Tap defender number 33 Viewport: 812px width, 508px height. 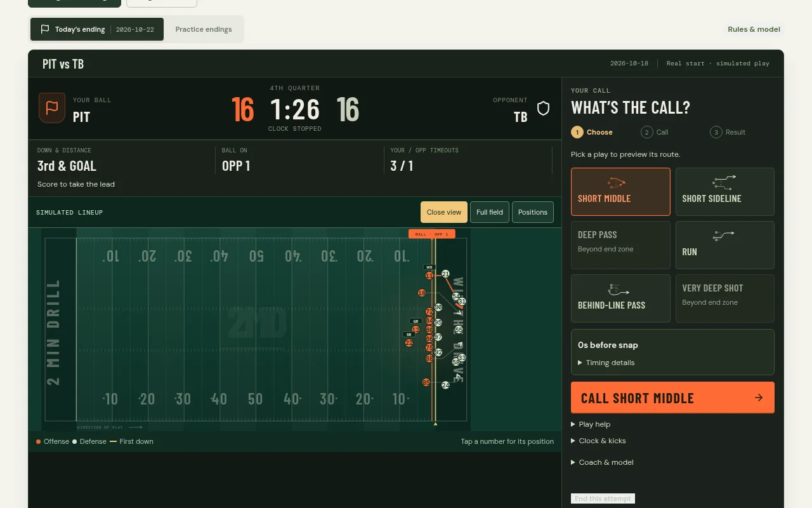pyautogui.click(x=462, y=358)
